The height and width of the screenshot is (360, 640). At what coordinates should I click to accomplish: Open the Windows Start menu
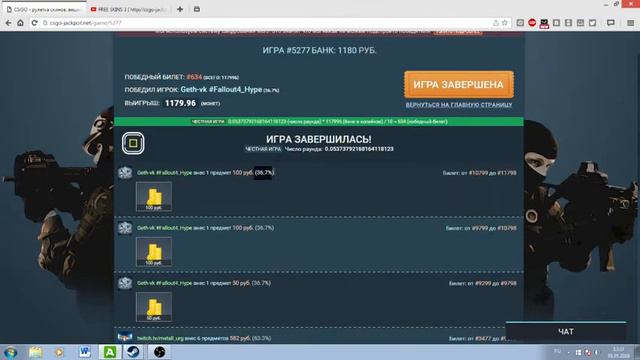[11, 352]
